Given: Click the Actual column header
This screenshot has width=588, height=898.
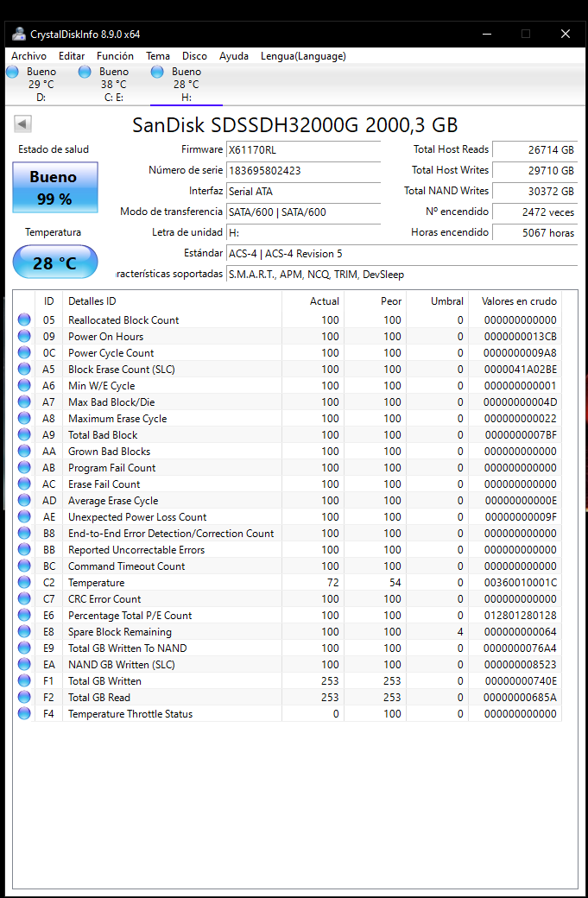Looking at the screenshot, I should click(313, 301).
